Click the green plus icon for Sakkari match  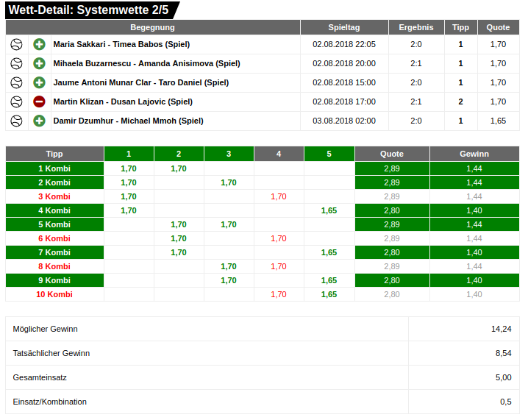[40, 44]
